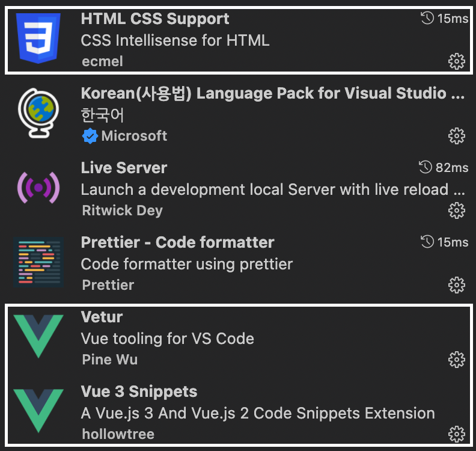Select the HTML CSS Support extension title

(155, 19)
